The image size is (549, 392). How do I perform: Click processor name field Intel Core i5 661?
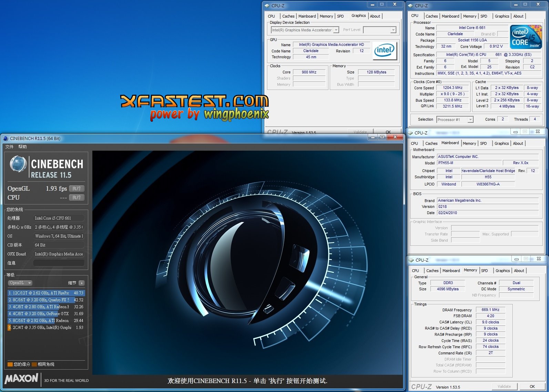pos(472,28)
